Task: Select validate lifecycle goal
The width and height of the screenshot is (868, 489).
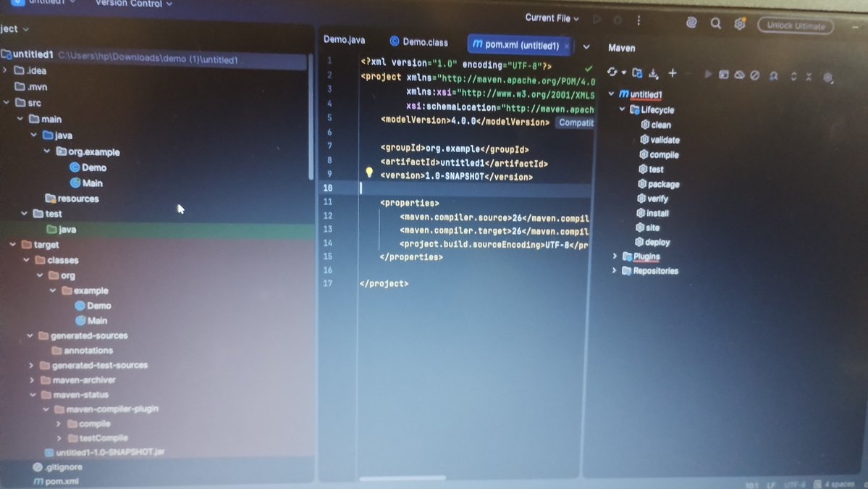Action: (660, 140)
